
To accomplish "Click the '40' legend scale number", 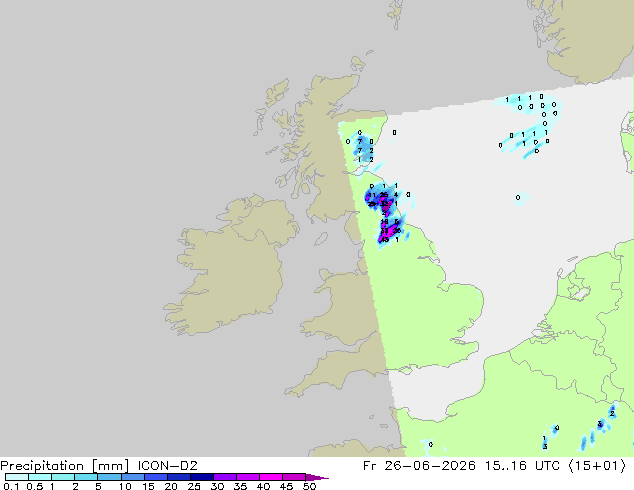I will click(263, 486).
